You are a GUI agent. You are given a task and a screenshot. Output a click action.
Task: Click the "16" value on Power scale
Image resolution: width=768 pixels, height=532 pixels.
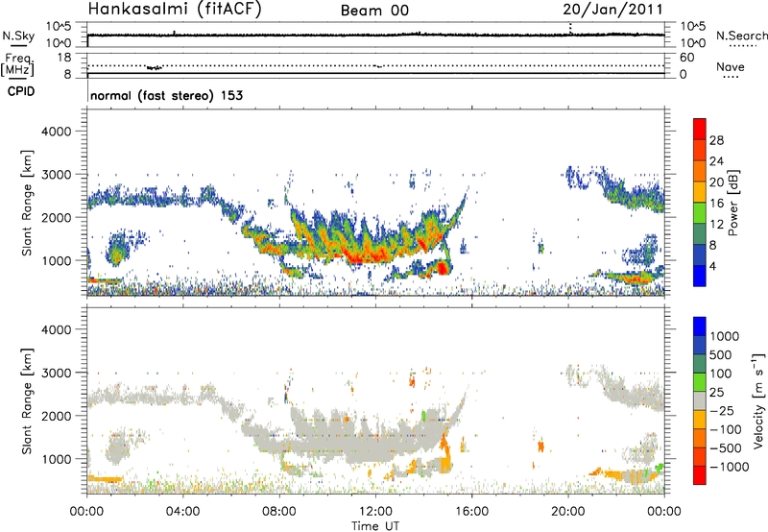click(x=716, y=204)
